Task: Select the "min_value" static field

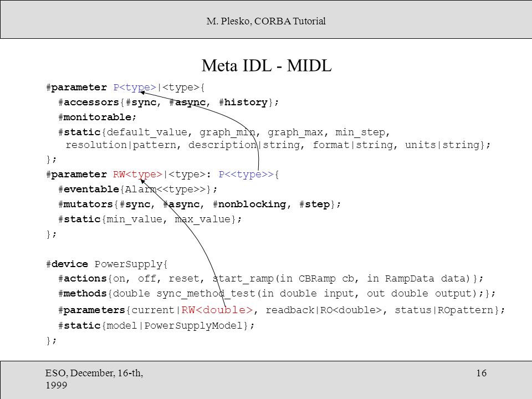Action: pos(135,219)
